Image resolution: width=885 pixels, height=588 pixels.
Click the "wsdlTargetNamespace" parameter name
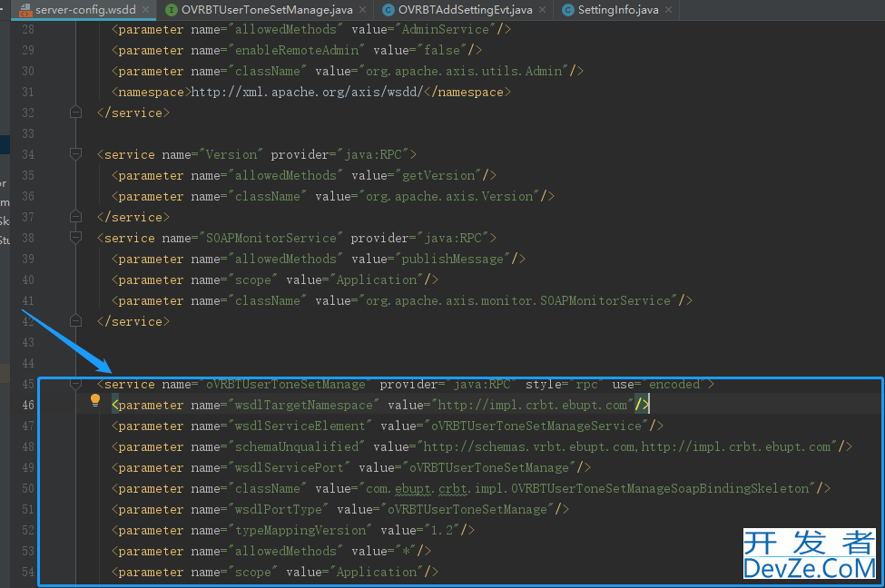tap(304, 406)
